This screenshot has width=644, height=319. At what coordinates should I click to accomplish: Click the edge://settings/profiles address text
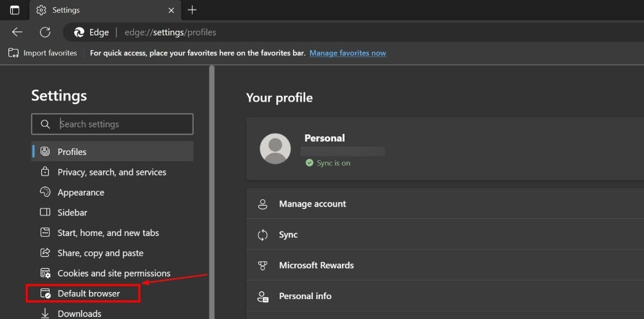171,32
